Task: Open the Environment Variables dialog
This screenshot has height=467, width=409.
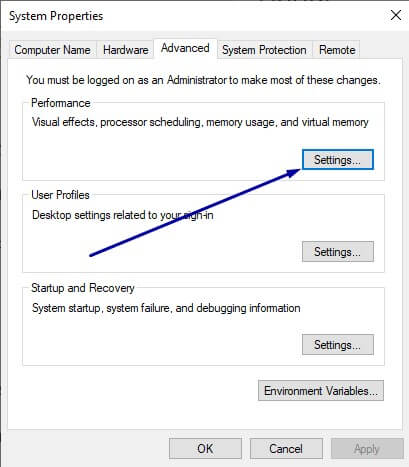Action: (321, 390)
